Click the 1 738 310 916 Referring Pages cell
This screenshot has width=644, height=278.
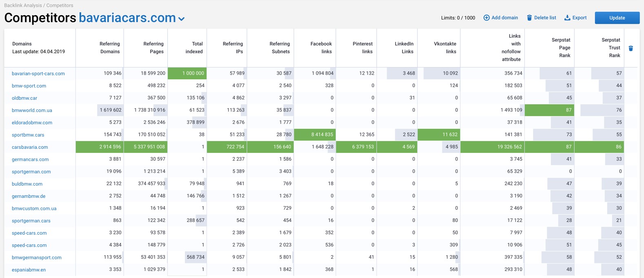[x=146, y=110]
